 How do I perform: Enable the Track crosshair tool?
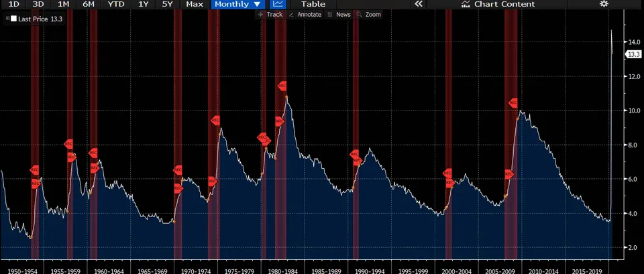click(270, 14)
